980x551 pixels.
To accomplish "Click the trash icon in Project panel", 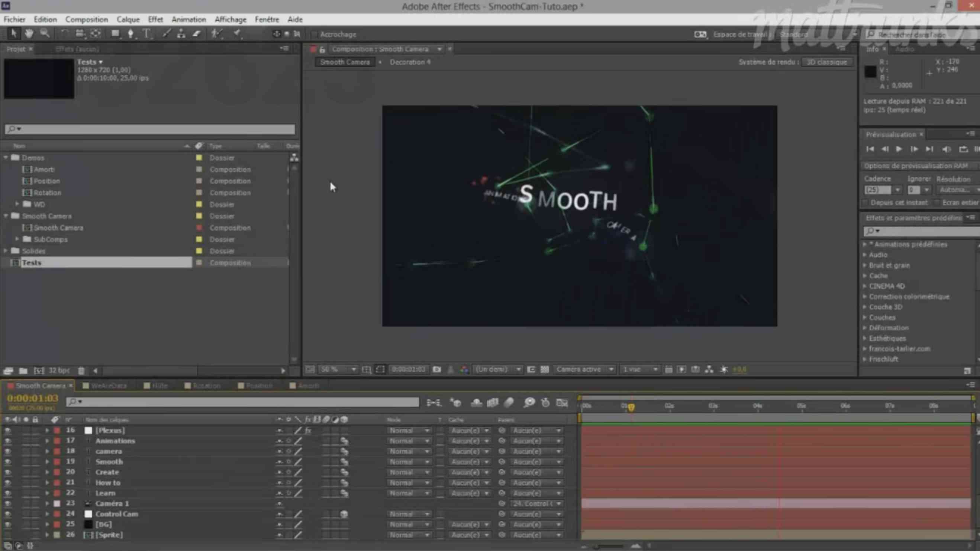I will tap(81, 370).
